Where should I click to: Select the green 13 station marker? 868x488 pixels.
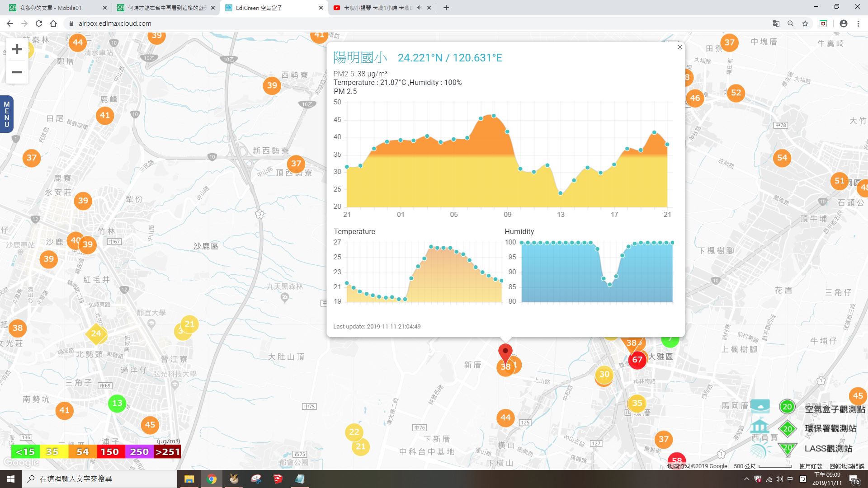pos(117,403)
